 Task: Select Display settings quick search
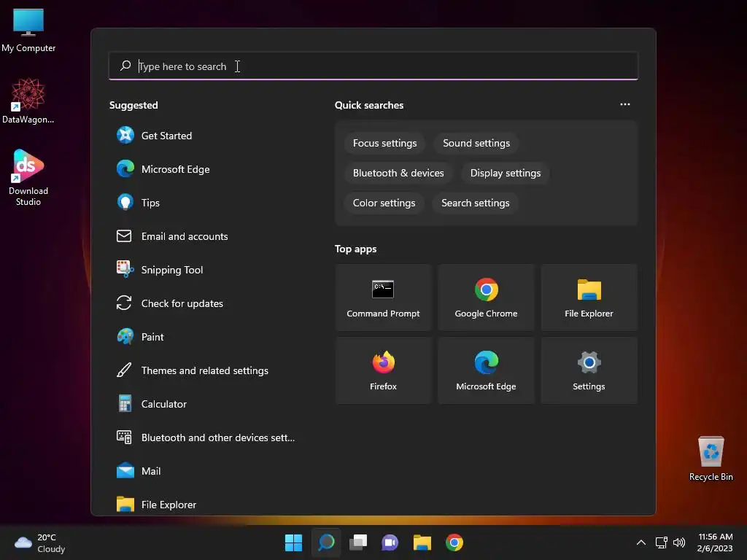506,174
